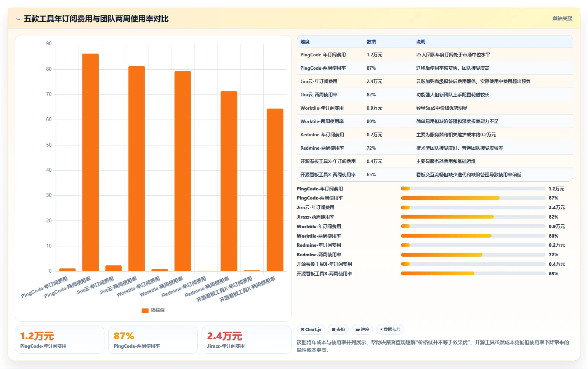Click the icon beside the dashboard title
The image size is (588, 369).
click(18, 19)
